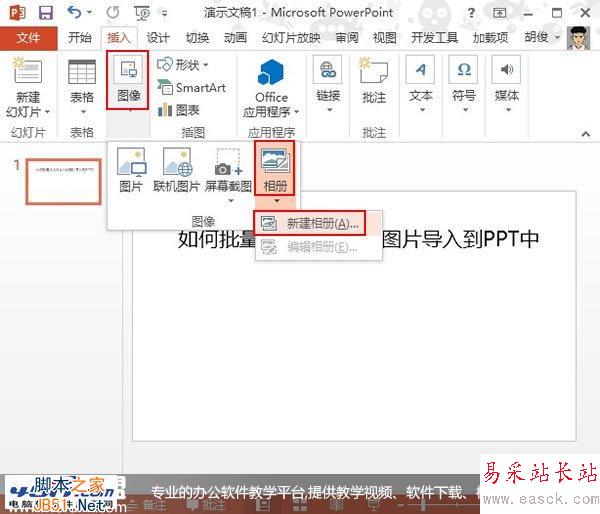Switch to the 视图 tab
The width and height of the screenshot is (600, 514).
point(385,38)
